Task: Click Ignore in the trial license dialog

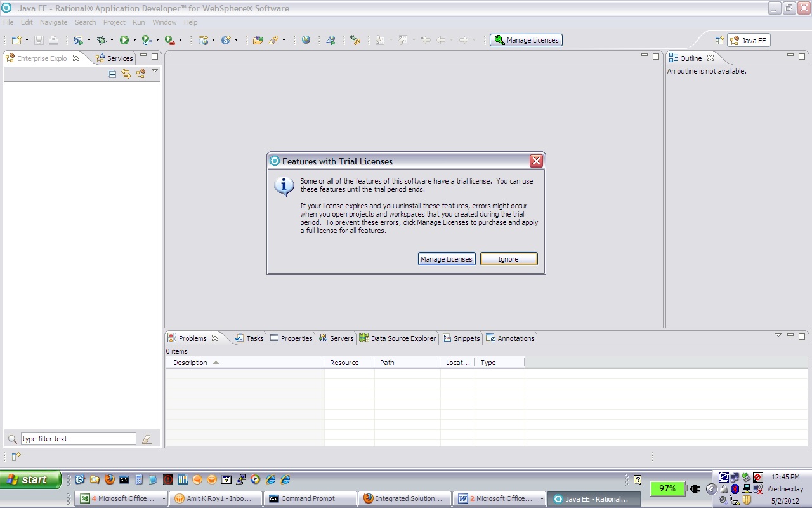Action: [508, 258]
